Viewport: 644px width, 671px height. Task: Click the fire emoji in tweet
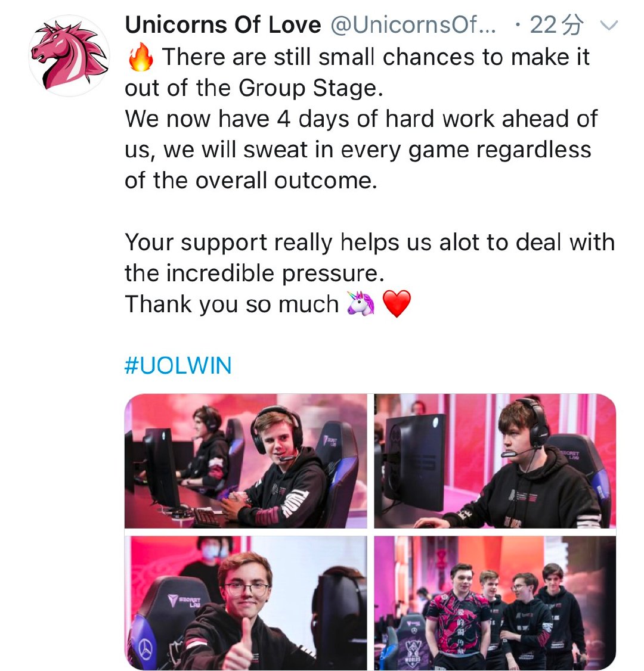[141, 57]
